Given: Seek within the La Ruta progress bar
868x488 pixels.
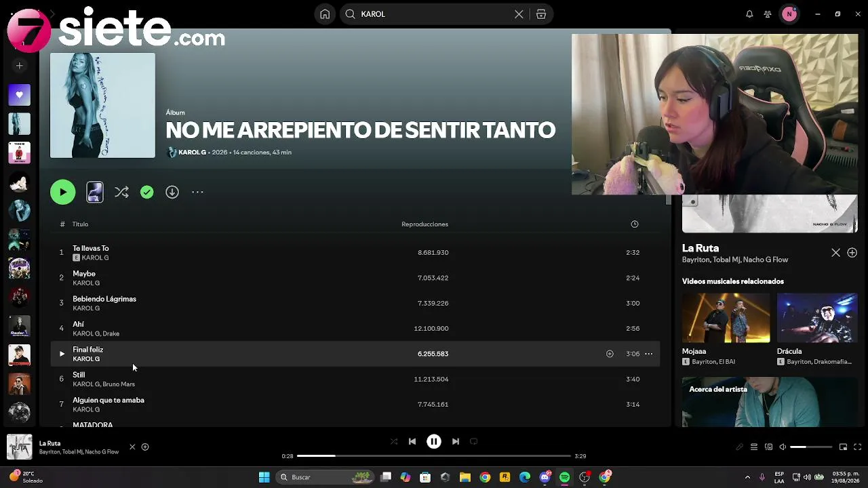Looking at the screenshot, I should tap(434, 456).
